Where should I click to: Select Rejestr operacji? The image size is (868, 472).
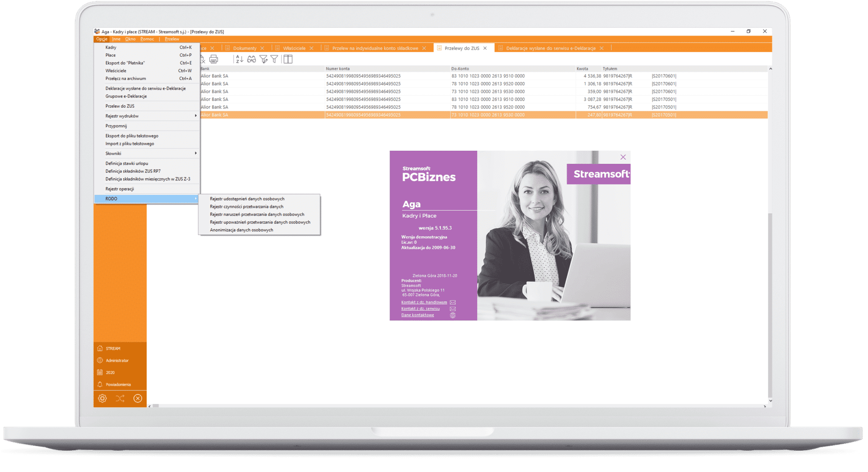coord(147,189)
